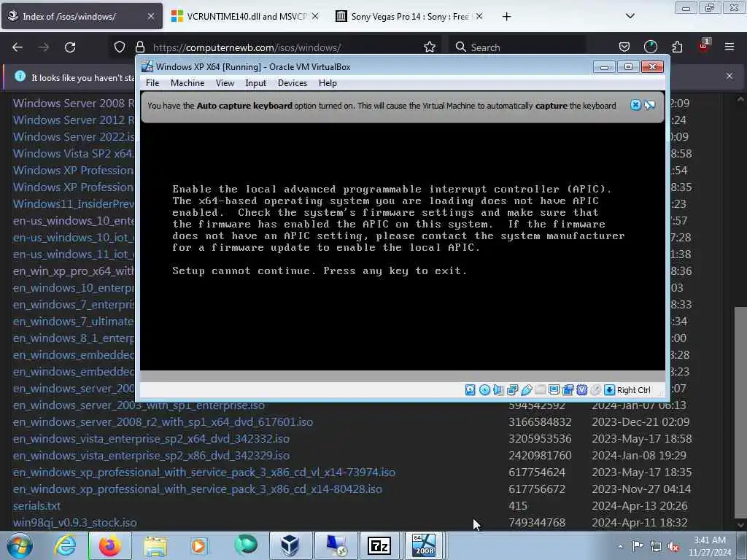Click the Firefox Search box
747x560 pixels.
click(x=517, y=47)
